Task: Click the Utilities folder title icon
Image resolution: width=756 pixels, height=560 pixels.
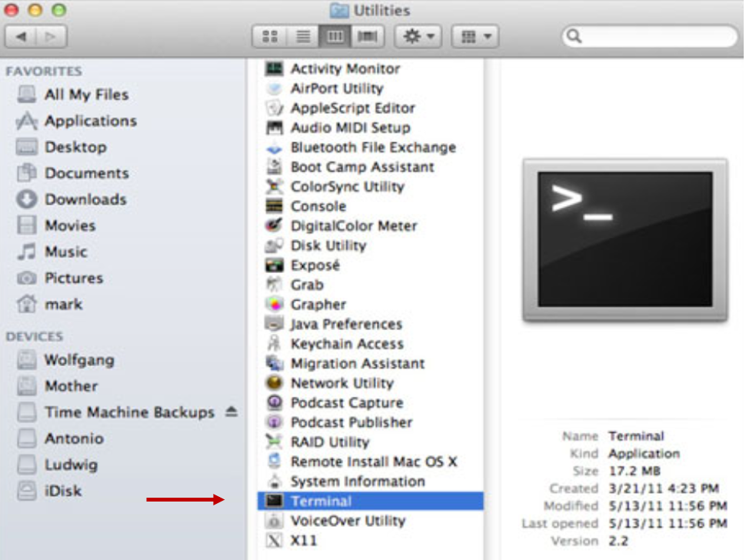Action: point(339,10)
